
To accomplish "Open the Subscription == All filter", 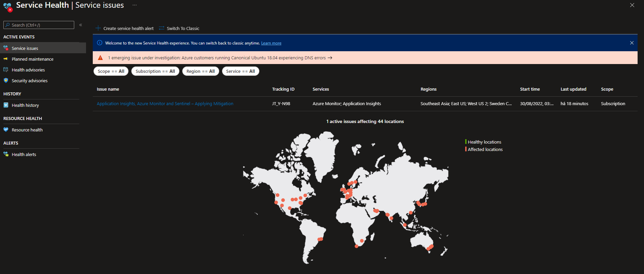I will (155, 71).
